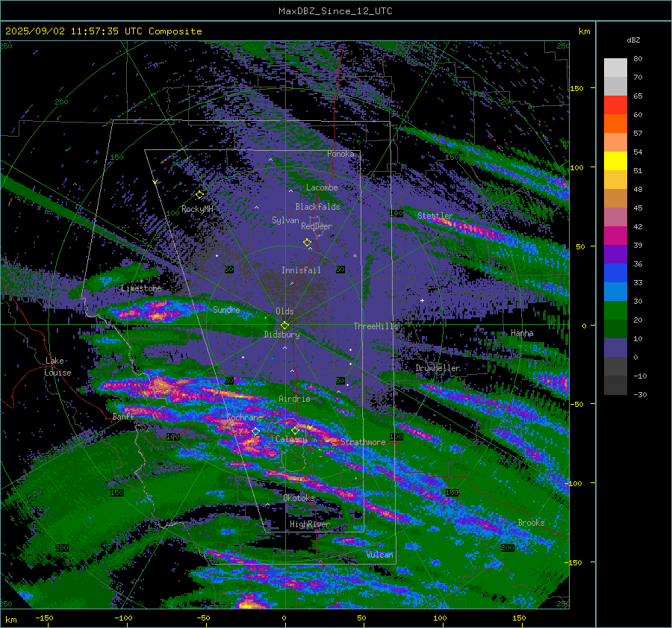Screen dimensions: 672x628
Task: Select the Calgary city label
Action: tap(291, 439)
